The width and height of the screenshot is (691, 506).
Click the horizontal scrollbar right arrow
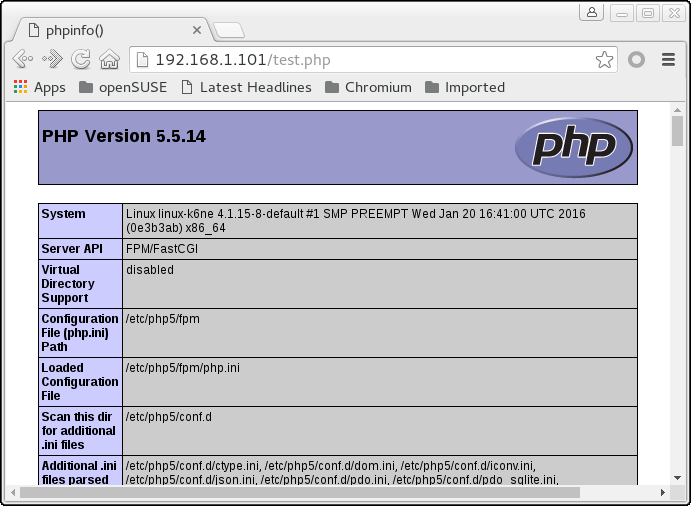(x=661, y=492)
